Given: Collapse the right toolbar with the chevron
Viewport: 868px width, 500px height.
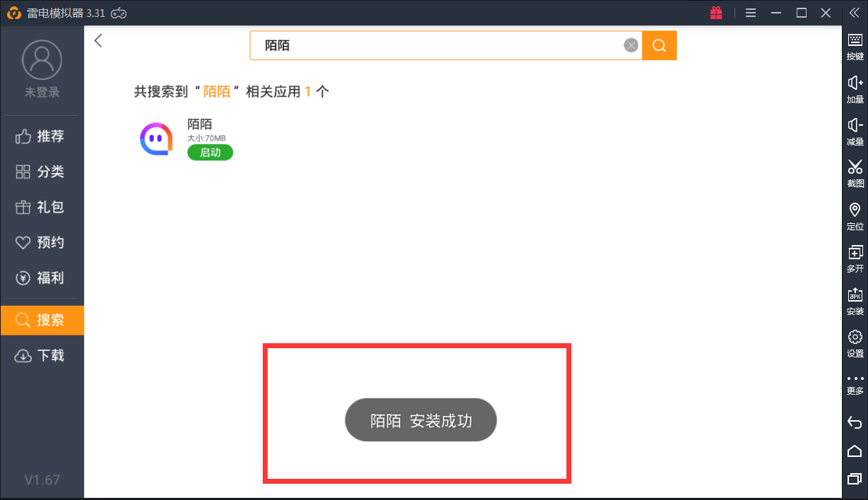Looking at the screenshot, I should coord(854,12).
